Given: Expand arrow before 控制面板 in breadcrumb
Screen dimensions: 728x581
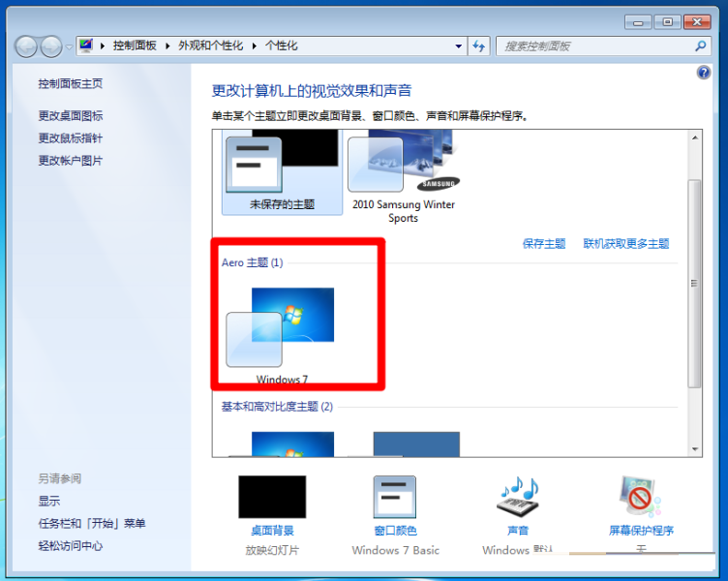Looking at the screenshot, I should (x=103, y=46).
